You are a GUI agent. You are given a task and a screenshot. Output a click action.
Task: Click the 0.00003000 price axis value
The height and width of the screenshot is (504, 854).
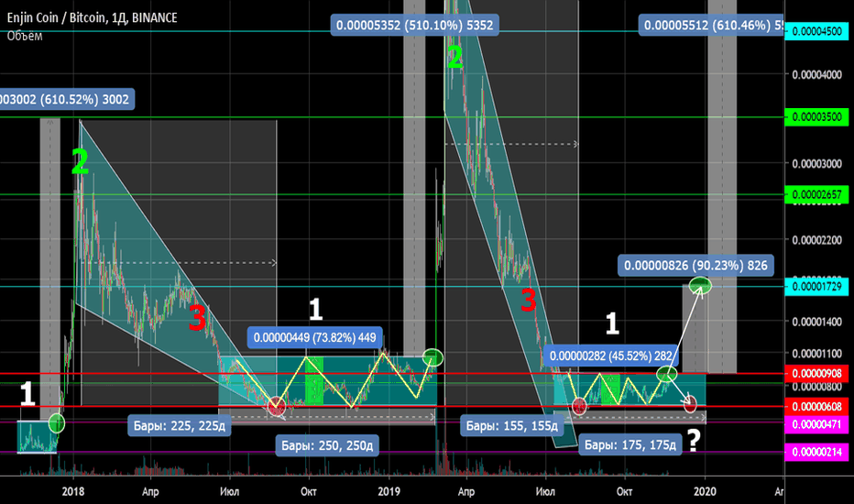(x=816, y=163)
